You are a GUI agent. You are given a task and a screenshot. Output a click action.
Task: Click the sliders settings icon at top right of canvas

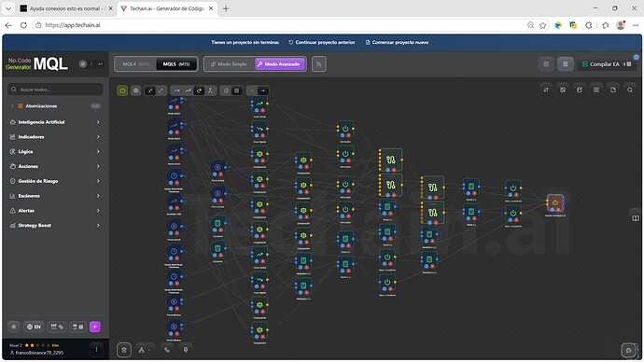(546, 90)
